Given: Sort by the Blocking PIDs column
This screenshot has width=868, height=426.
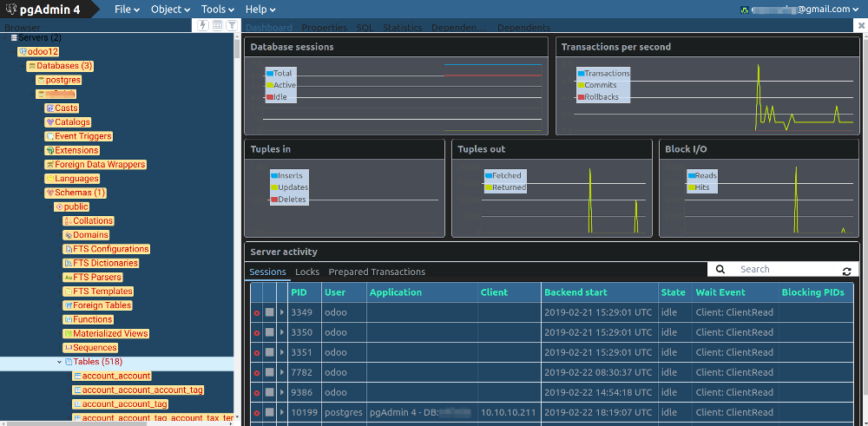Looking at the screenshot, I should 816,292.
